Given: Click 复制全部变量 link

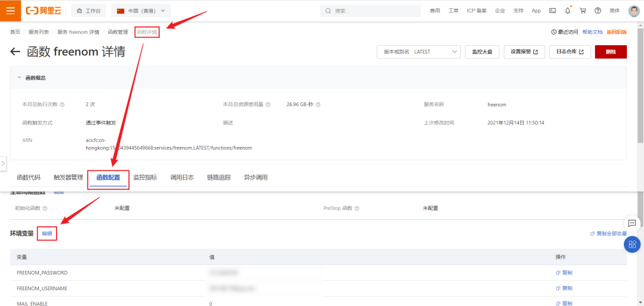Looking at the screenshot, I should 608,233.
